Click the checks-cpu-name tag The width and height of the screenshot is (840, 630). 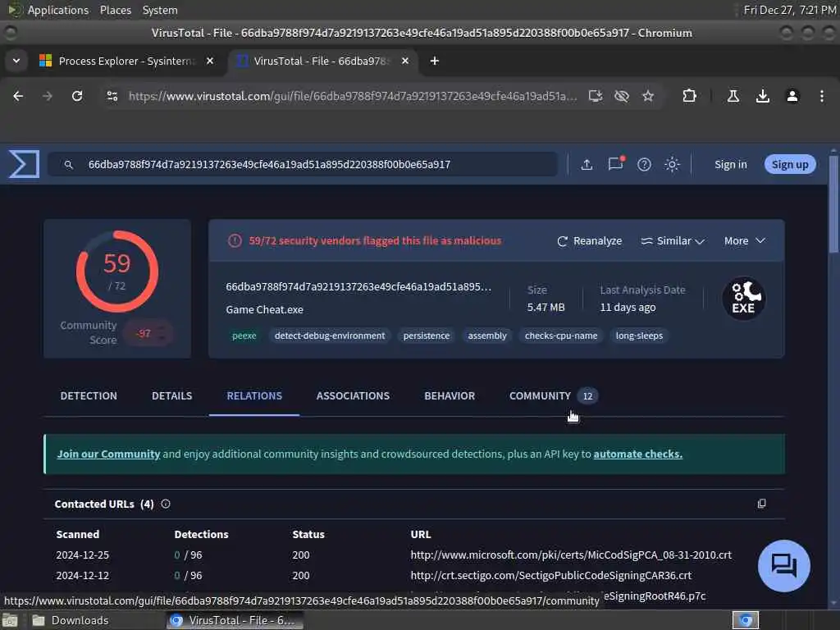pyautogui.click(x=561, y=336)
